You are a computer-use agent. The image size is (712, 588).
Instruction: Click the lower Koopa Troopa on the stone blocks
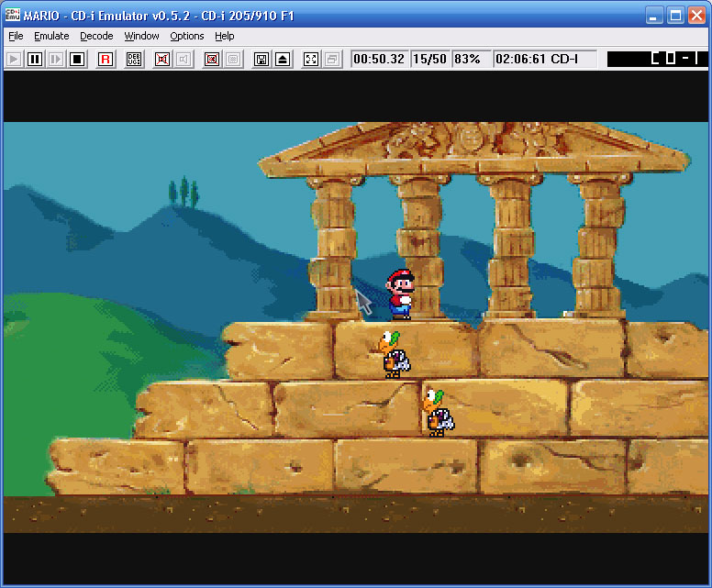click(438, 413)
